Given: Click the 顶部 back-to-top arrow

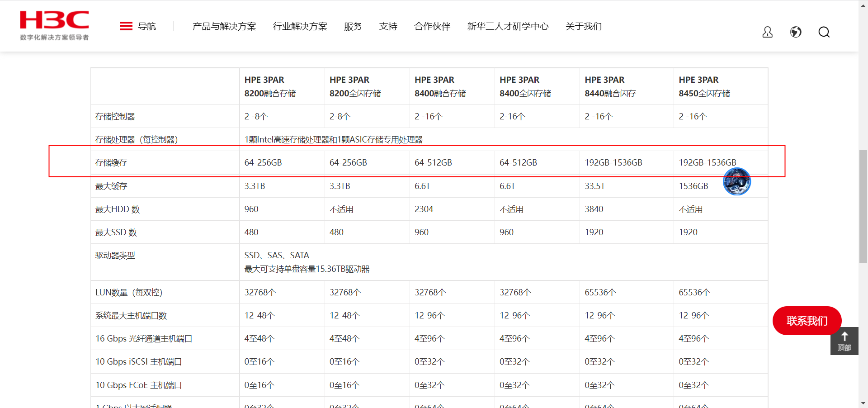Looking at the screenshot, I should click(844, 341).
